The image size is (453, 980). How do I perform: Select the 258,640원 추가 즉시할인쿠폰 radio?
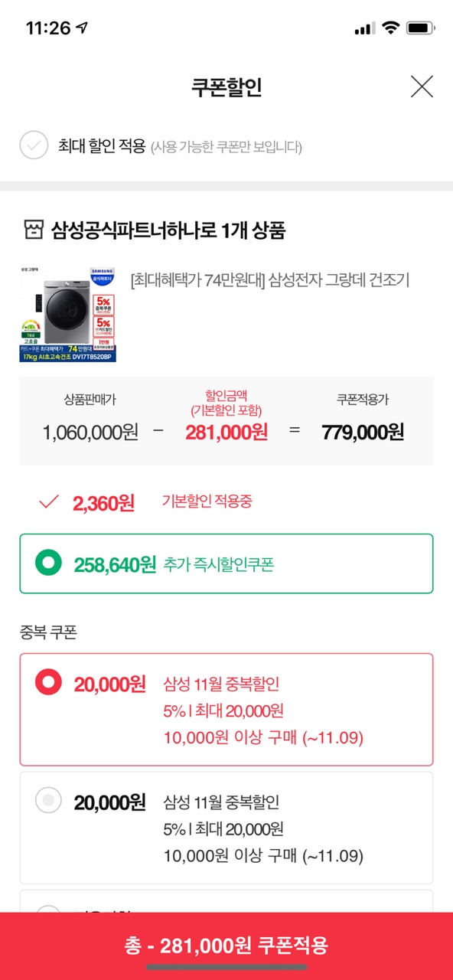click(49, 564)
